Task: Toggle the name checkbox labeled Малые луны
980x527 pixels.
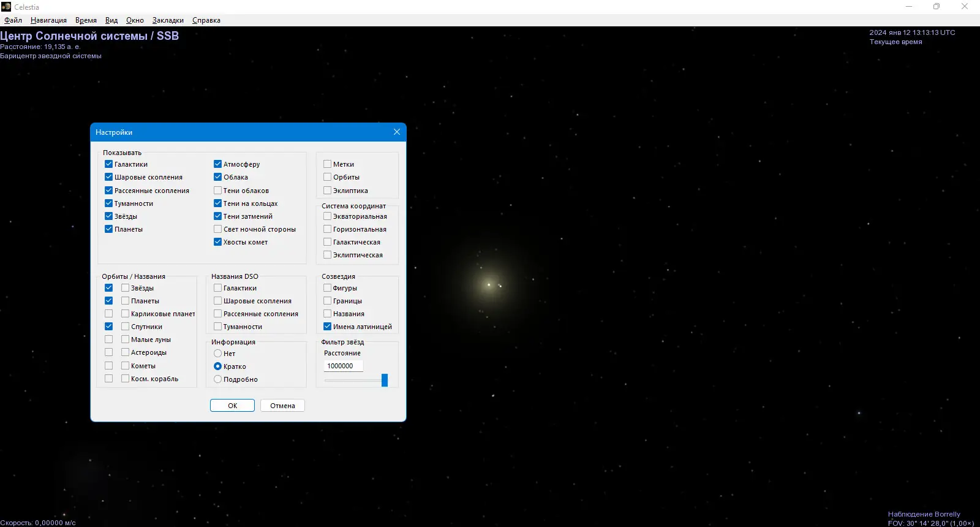Action: point(125,339)
